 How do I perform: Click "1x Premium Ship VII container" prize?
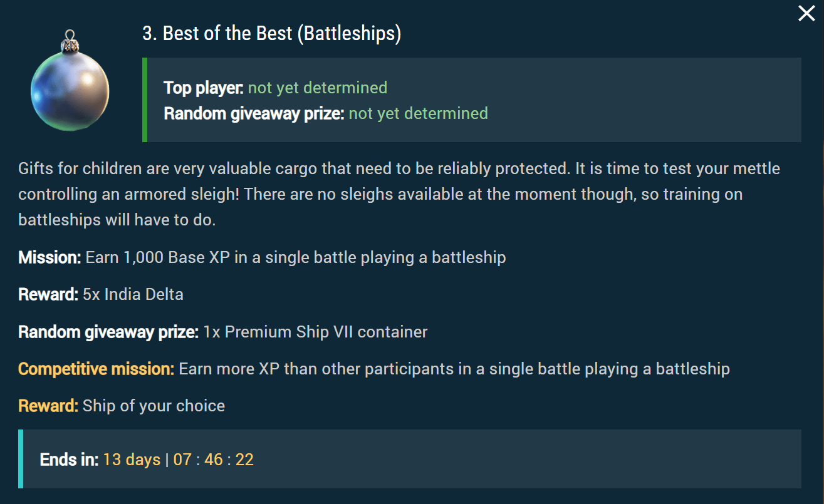tap(315, 332)
